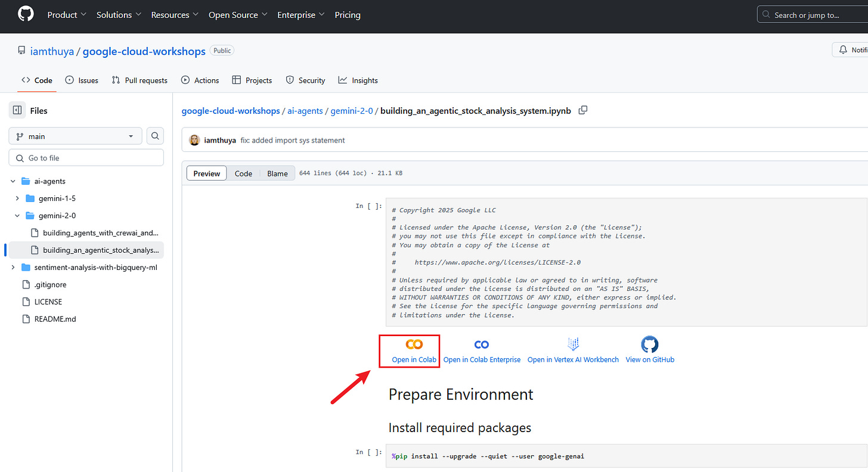Click the Notifications bell button
The image size is (868, 472).
click(850, 50)
